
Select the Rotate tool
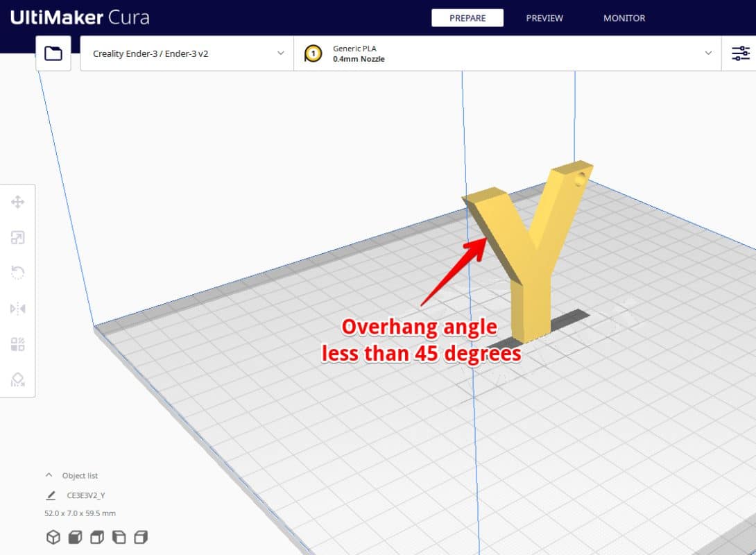19,272
